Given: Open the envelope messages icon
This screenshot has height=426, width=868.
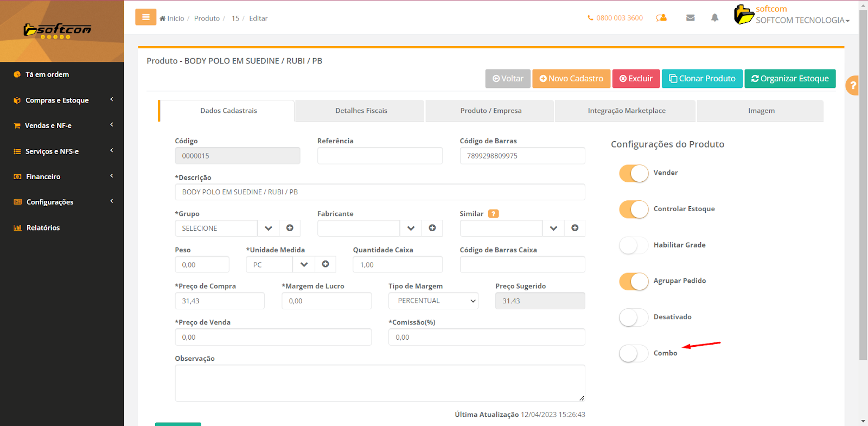Looking at the screenshot, I should (x=690, y=18).
